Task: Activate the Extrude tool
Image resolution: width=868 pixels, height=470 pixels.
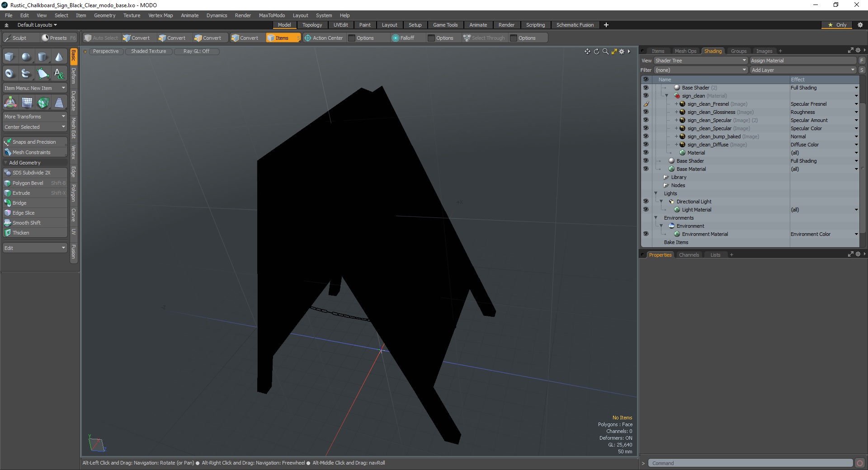Action: pyautogui.click(x=35, y=193)
